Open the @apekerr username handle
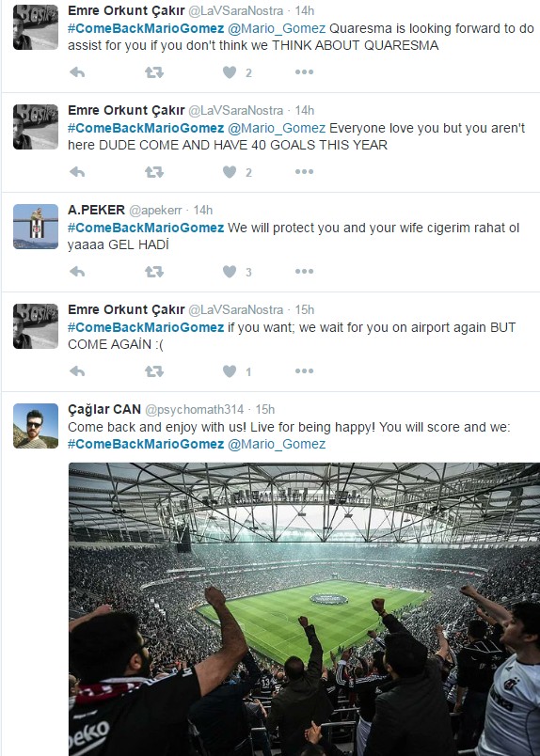The image size is (540, 756). coord(155,211)
